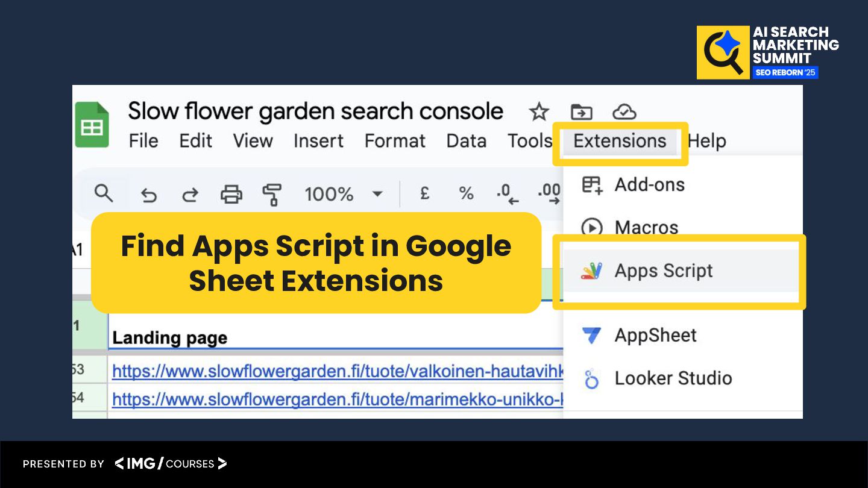Viewport: 868px width, 488px height.
Task: Choose Add-ons in Extensions menu
Action: click(649, 184)
